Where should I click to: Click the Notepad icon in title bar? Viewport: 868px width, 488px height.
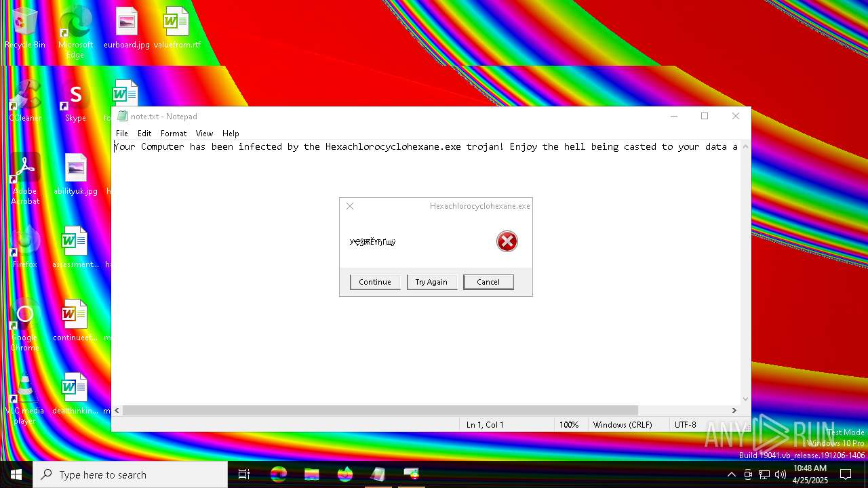coord(122,117)
